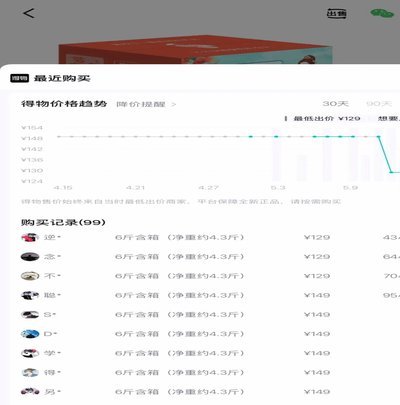Open avatar of buyer 念*

30,257
